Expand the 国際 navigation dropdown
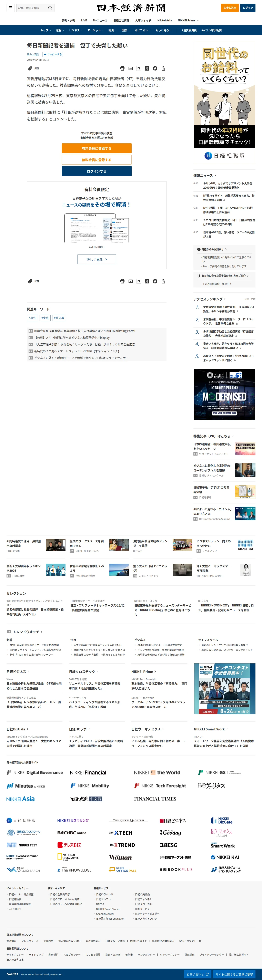 tap(126, 30)
